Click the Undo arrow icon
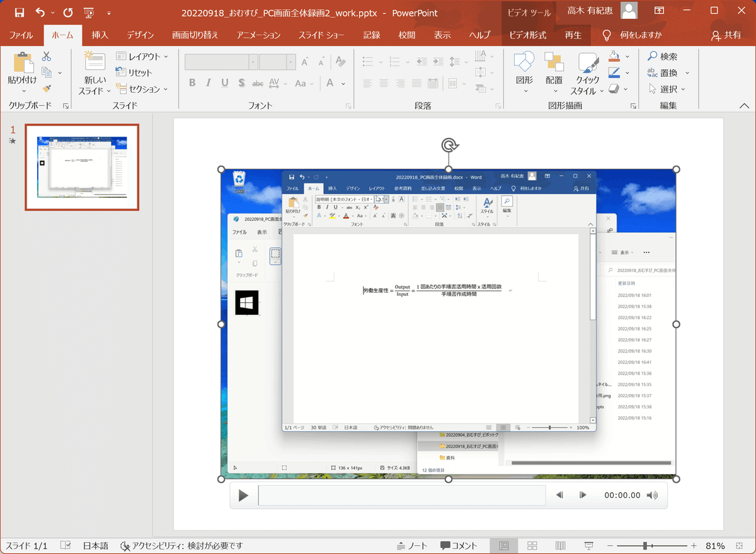The height and width of the screenshot is (554, 756). click(40, 13)
